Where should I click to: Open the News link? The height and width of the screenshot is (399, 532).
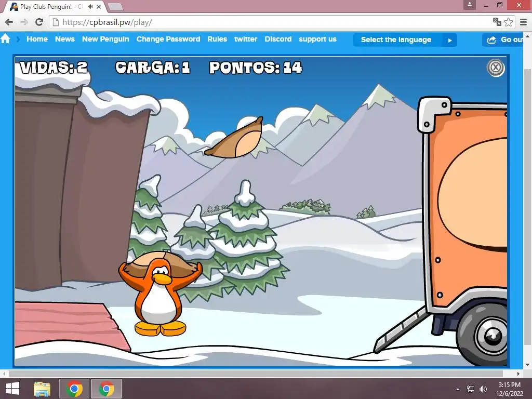tap(65, 39)
